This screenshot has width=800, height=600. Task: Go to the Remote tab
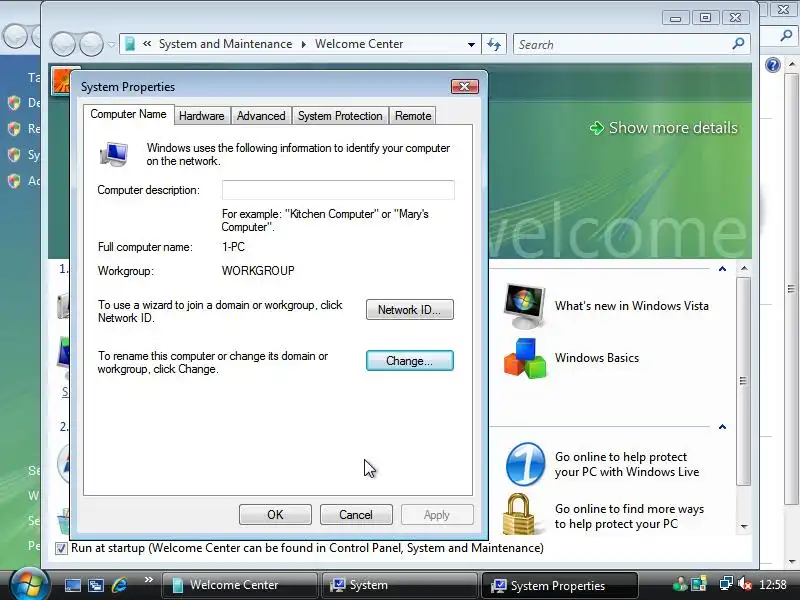tap(413, 116)
